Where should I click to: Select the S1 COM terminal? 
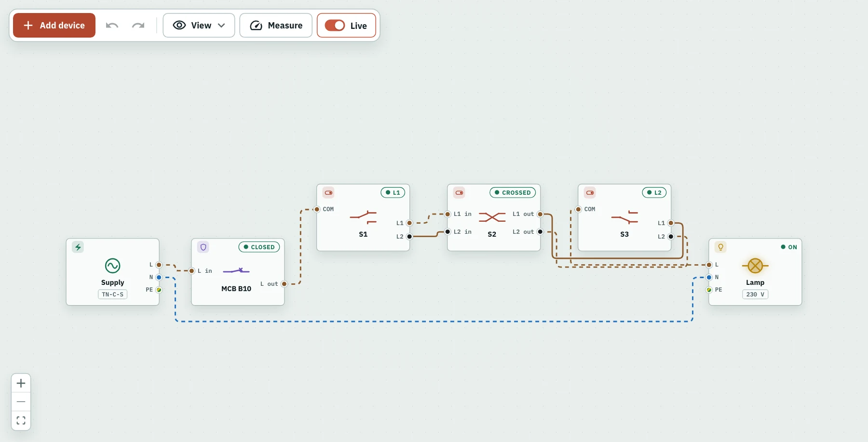coord(317,209)
